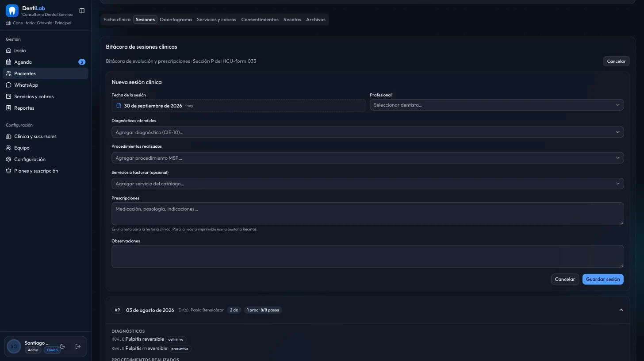Open the Recetas tab
The image size is (644, 361).
tap(292, 19)
